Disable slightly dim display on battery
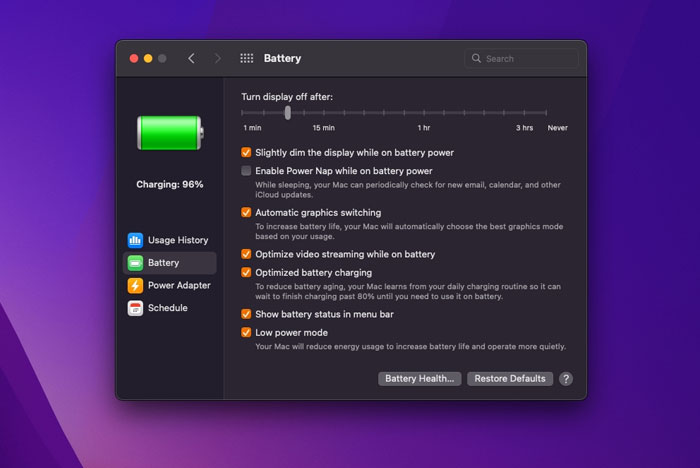Screen dimensions: 700x468 pos(247,153)
